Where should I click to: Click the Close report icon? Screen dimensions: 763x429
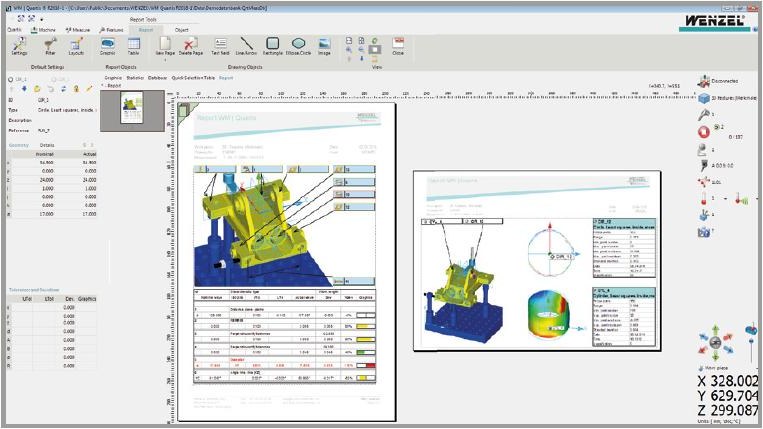(398, 46)
